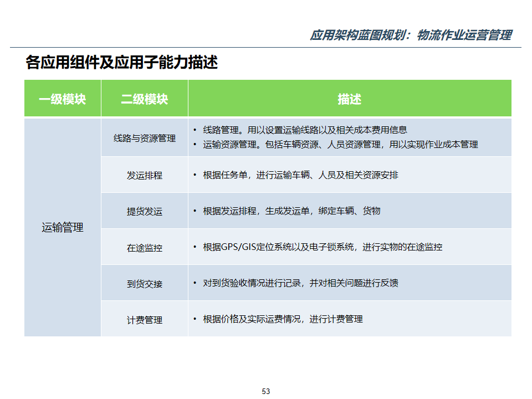Click the '发运排程' cell
The width and height of the screenshot is (532, 399).
[145, 175]
